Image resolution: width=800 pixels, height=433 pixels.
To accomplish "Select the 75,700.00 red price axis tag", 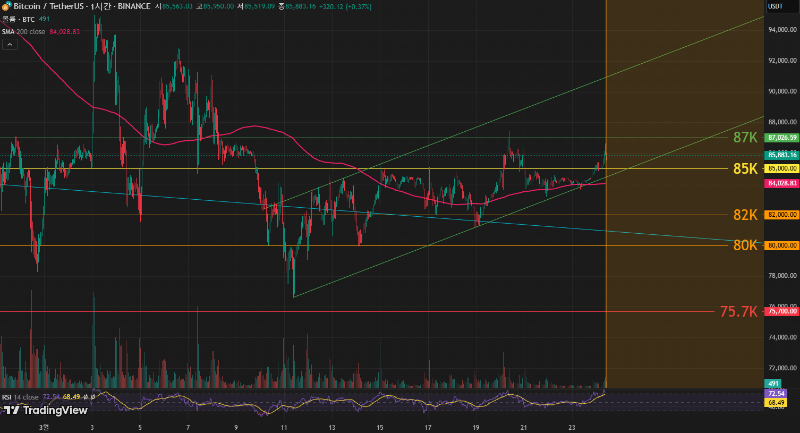I will [780, 311].
